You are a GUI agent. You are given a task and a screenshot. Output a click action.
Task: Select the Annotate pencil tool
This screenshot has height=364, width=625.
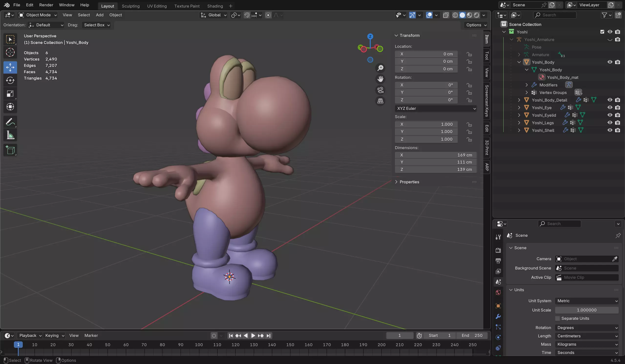click(10, 122)
